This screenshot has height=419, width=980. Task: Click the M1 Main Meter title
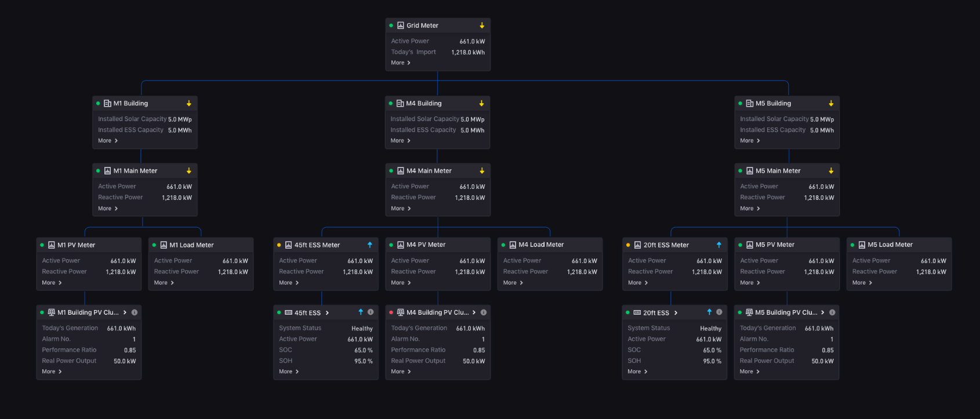pyautogui.click(x=135, y=171)
